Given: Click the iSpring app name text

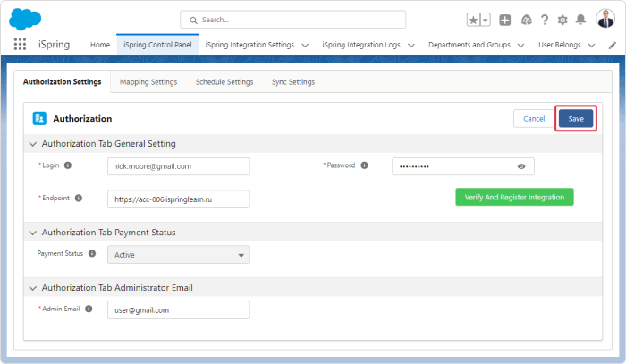Looking at the screenshot, I should (x=54, y=45).
